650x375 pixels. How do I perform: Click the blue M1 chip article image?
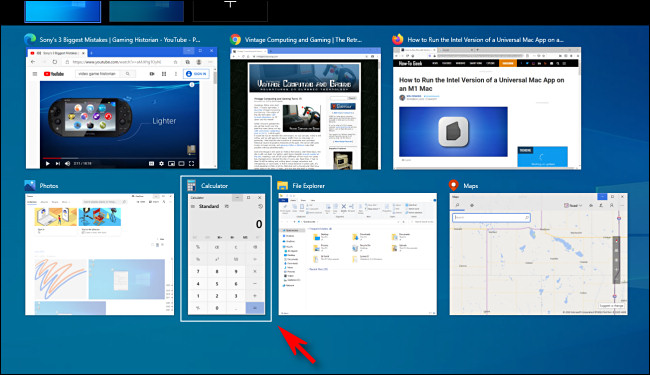[x=453, y=132]
